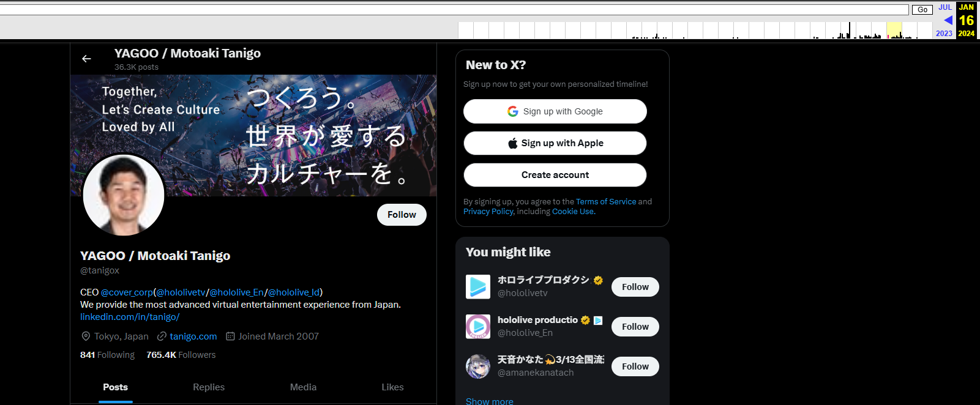Open the @hololivetv mention in bio

tap(181, 292)
